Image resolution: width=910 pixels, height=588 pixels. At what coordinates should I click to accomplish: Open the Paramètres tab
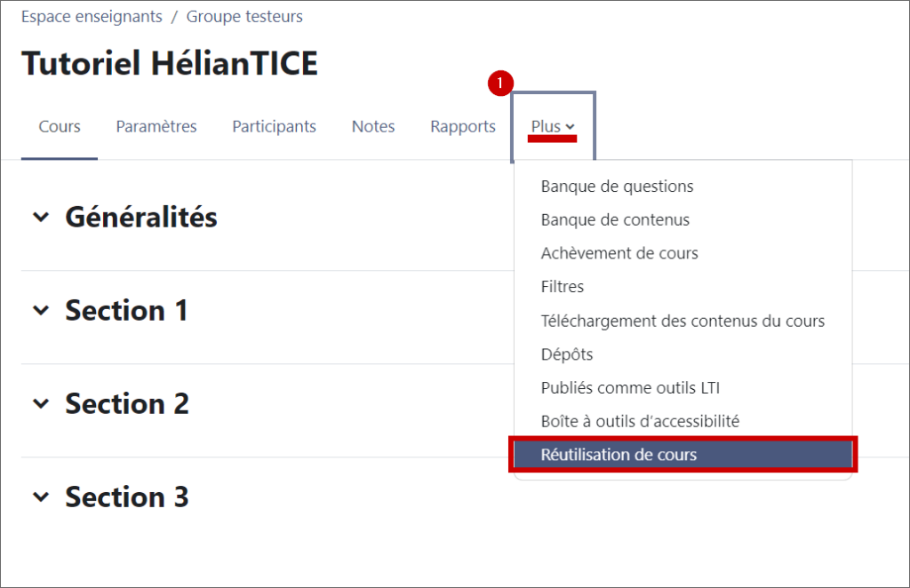tap(156, 126)
